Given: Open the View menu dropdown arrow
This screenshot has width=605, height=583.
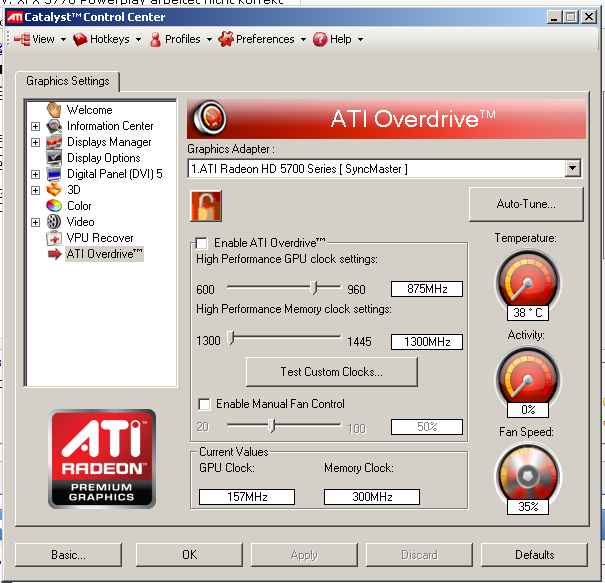Looking at the screenshot, I should [63, 39].
